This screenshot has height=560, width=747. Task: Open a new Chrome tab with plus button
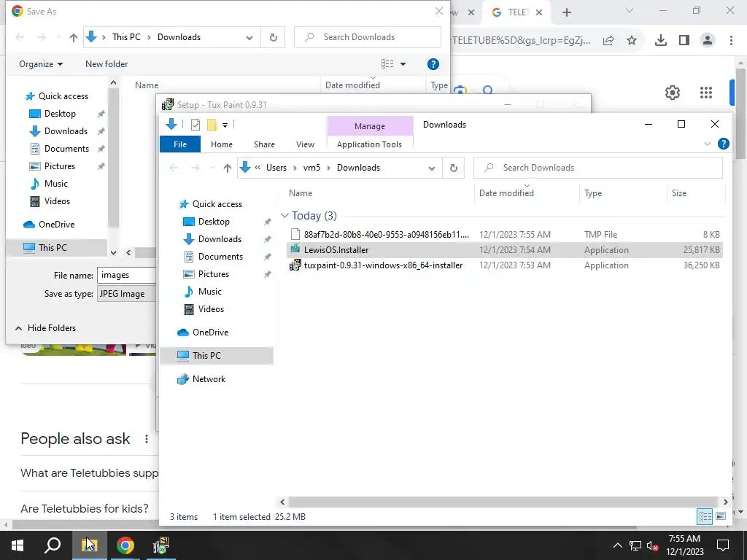566,12
